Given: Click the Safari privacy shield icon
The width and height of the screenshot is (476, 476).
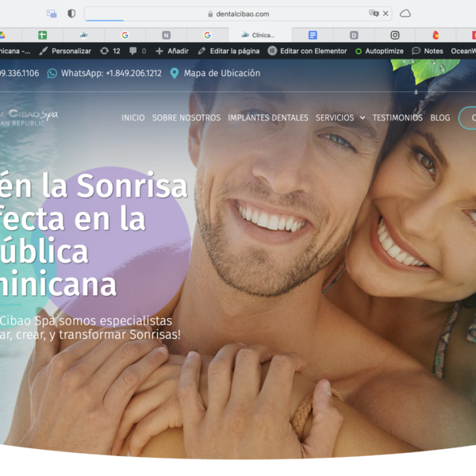Looking at the screenshot, I should tap(71, 13).
